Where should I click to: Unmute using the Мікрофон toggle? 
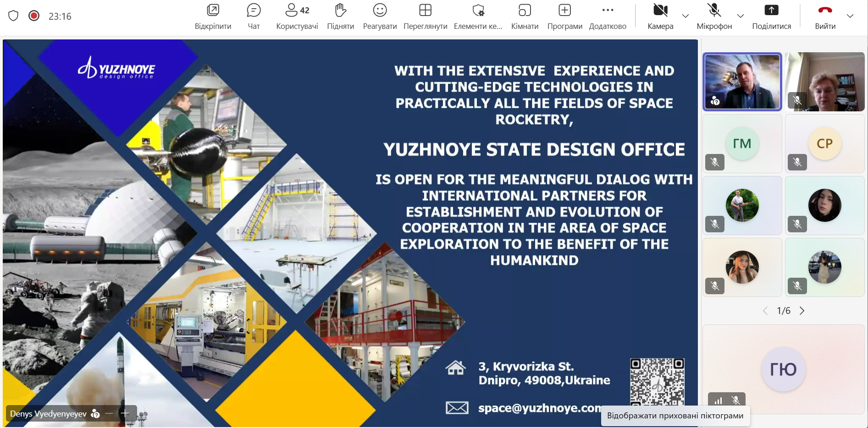[x=714, y=16]
